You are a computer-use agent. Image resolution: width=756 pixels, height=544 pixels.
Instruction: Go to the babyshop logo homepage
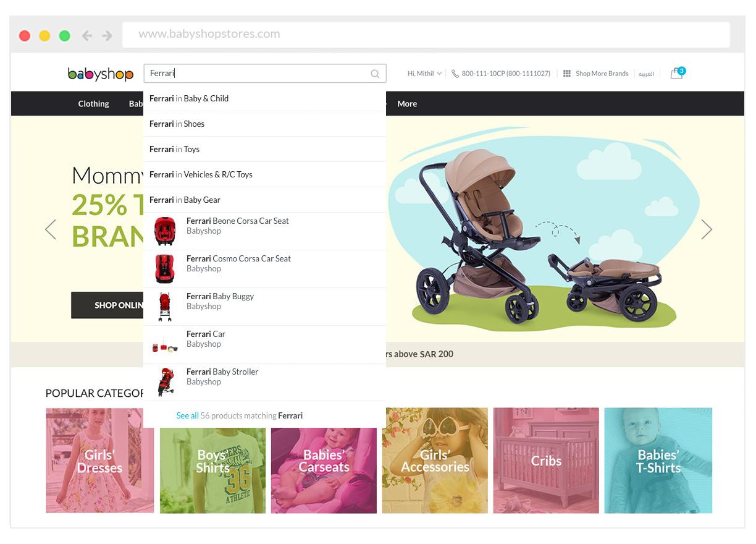coord(101,74)
